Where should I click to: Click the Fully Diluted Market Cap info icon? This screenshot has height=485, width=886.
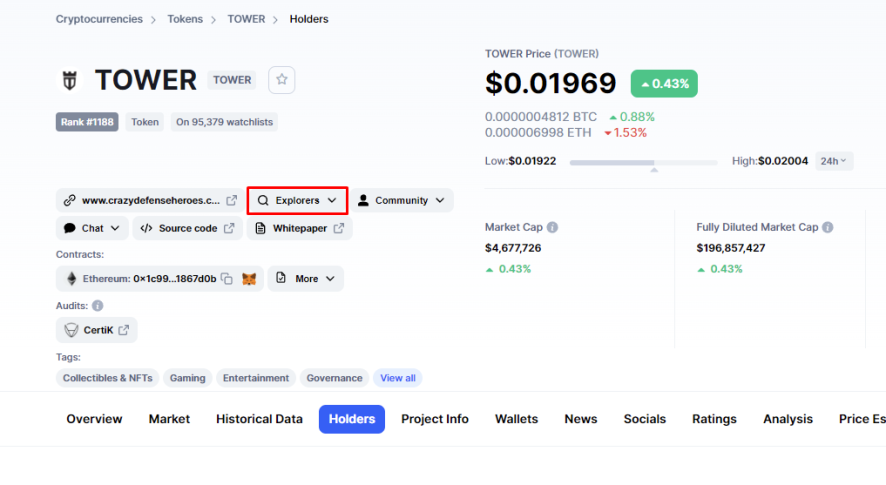(828, 227)
